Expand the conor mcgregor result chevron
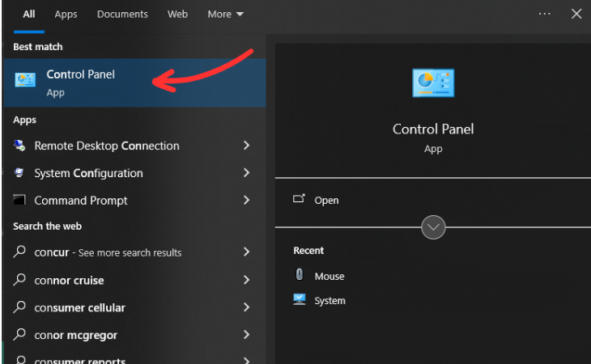This screenshot has height=364, width=591. pos(246,334)
